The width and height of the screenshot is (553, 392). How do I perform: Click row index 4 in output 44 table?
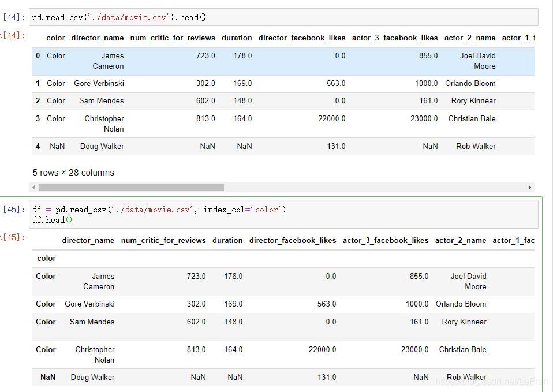[38, 147]
